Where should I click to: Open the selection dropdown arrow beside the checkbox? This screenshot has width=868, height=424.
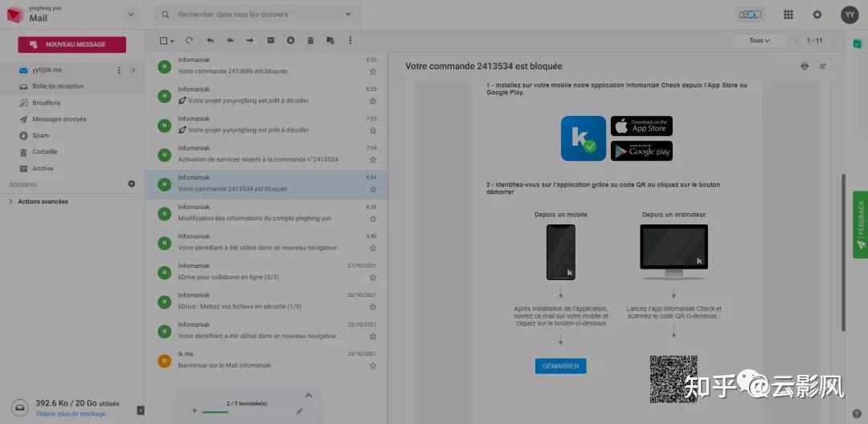172,41
